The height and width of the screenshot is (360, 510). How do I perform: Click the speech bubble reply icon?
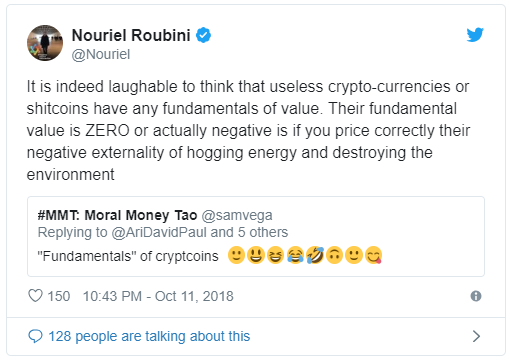[35, 336]
